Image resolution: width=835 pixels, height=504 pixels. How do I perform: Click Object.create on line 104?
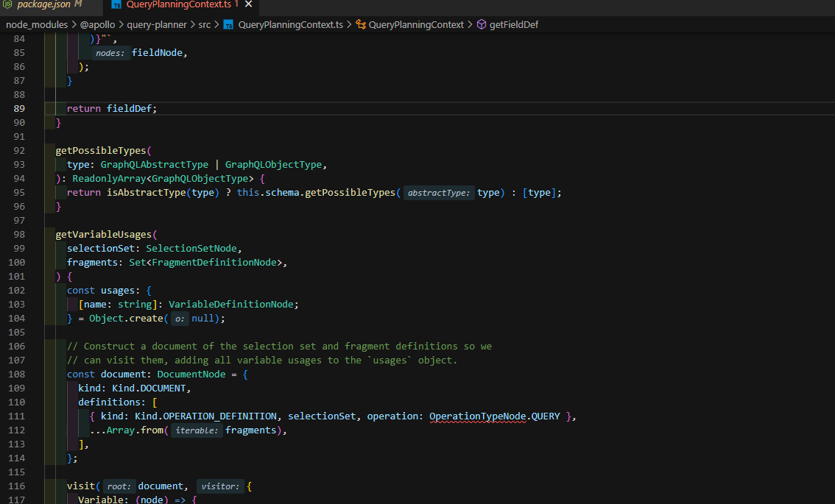pos(126,319)
